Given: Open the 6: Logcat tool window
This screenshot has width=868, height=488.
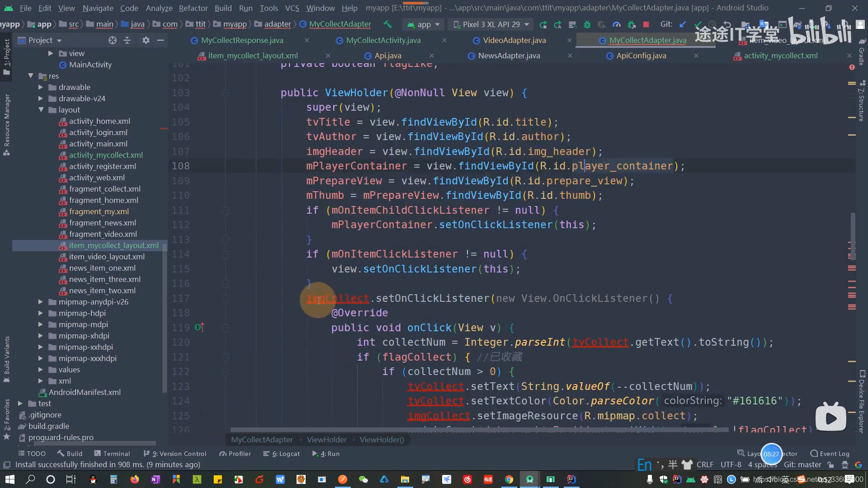Looking at the screenshot, I should coord(281,454).
